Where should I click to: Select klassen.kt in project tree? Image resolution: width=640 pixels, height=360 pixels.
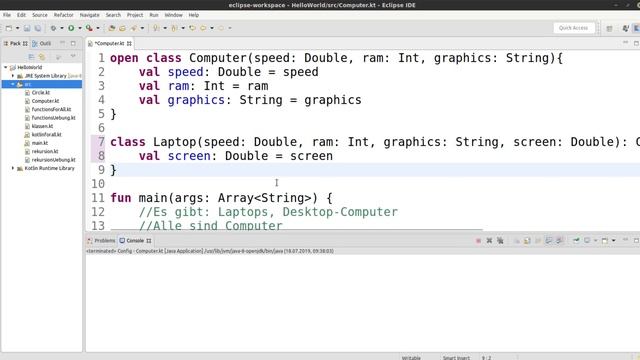tap(42, 126)
